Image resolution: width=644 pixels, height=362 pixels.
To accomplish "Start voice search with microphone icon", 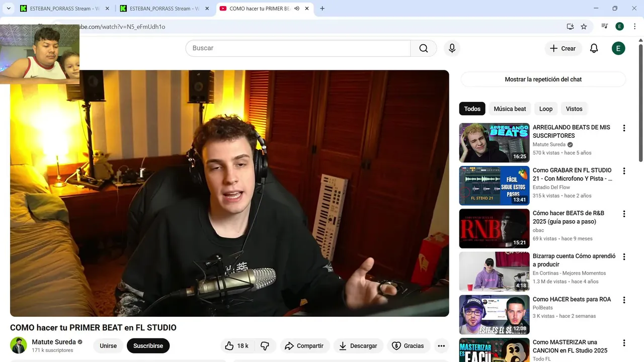I will (x=452, y=48).
